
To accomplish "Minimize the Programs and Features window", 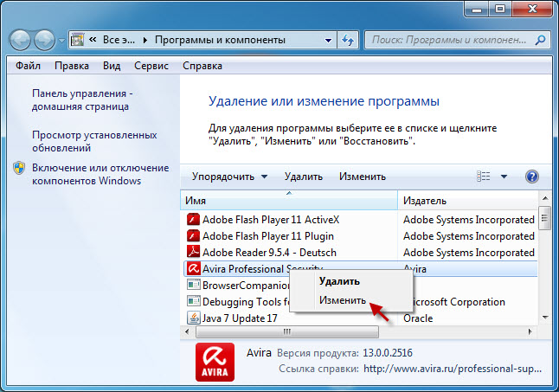I will pos(476,10).
